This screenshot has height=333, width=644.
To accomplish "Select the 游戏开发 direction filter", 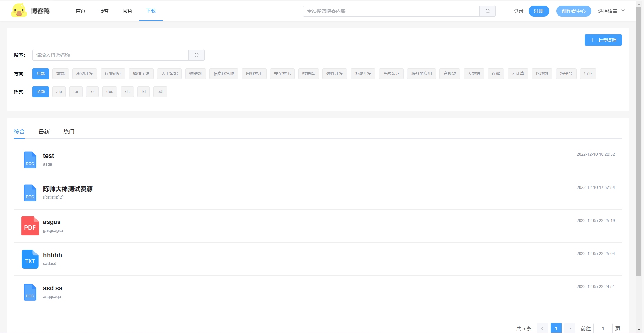I will pyautogui.click(x=363, y=74).
